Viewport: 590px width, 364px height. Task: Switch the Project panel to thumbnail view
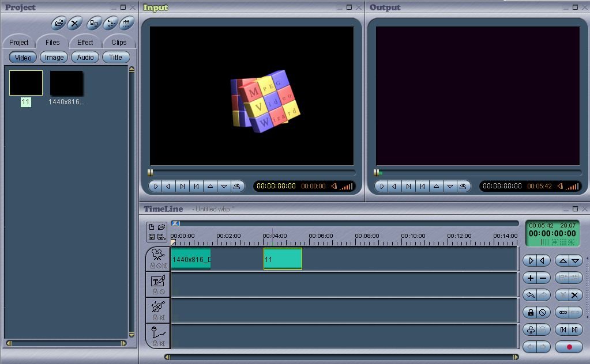tap(94, 24)
